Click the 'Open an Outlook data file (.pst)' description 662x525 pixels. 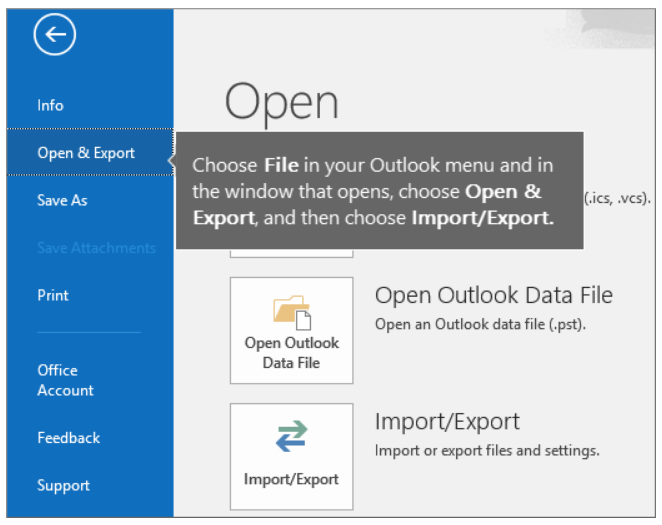pyautogui.click(x=479, y=324)
